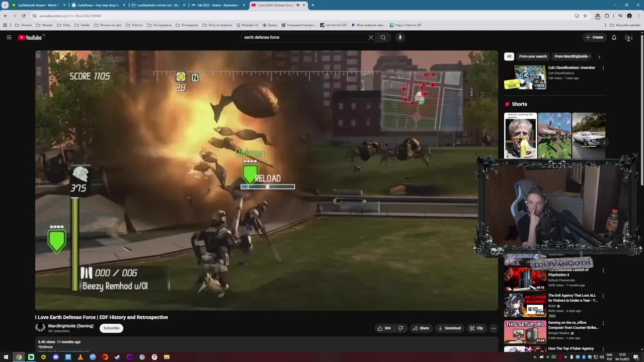The image size is (644, 362).
Task: Select the From MarcBrightside chip
Action: tap(573, 56)
